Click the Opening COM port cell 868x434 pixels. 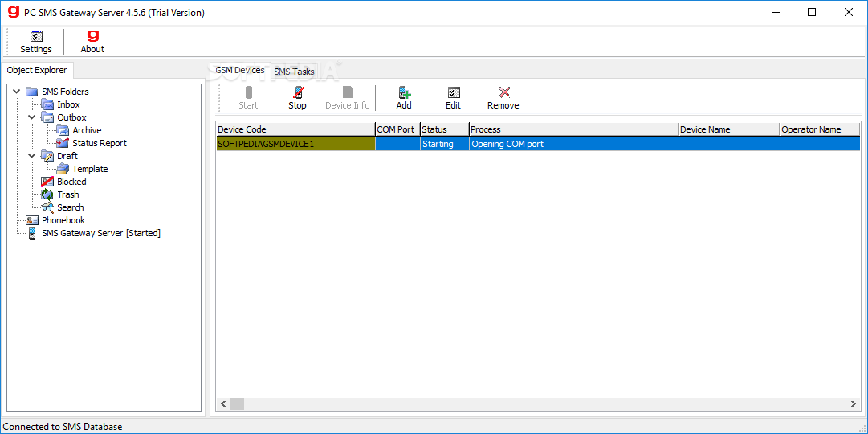pos(573,144)
